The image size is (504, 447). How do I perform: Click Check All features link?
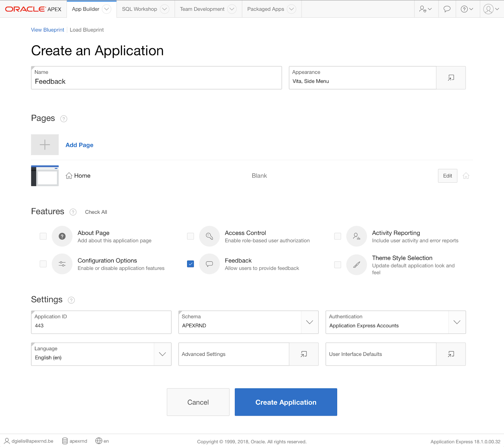[96, 212]
